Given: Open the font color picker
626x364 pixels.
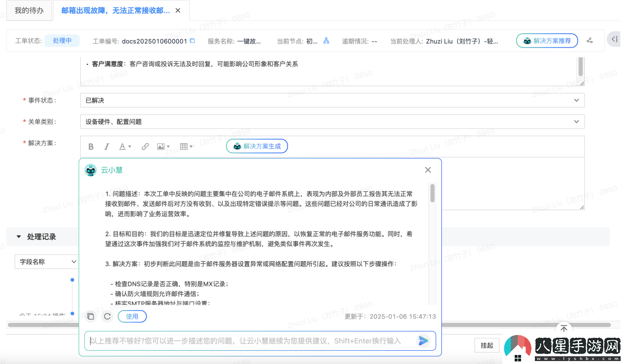Looking at the screenshot, I should 125,146.
